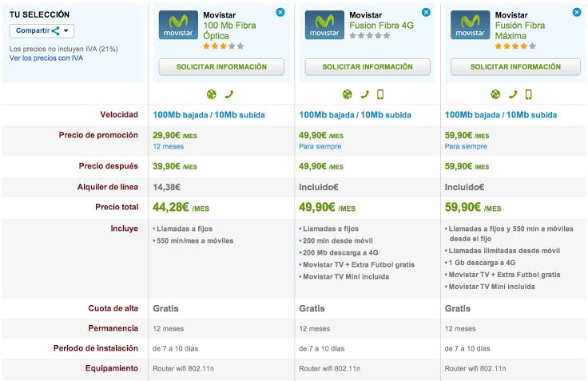Viewport: 588px width, 381px height.
Task: Open the 100 Mb Fibra Óptica plan title
Action: 229,30
